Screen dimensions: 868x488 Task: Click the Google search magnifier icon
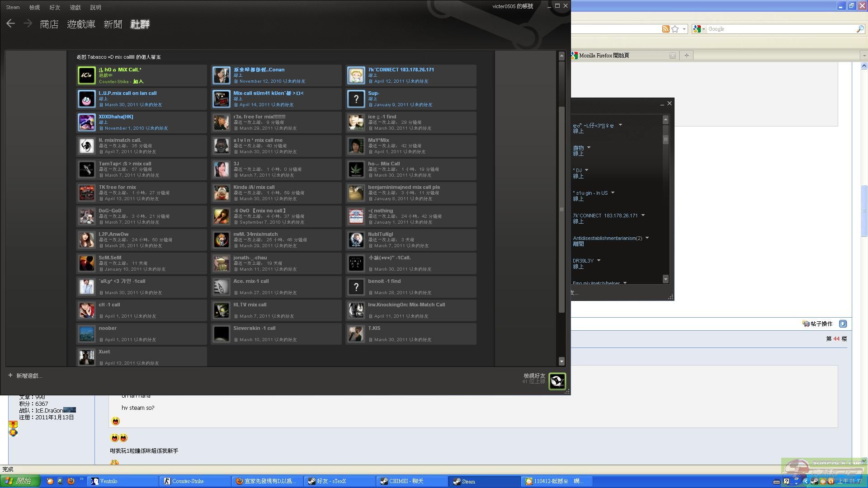860,29
